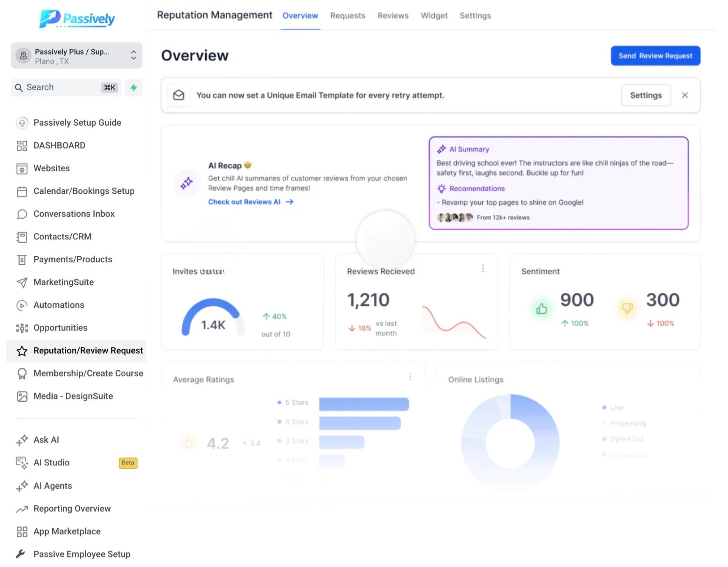Click the account avatar icon
This screenshot has width=728, height=567.
[x=23, y=56]
